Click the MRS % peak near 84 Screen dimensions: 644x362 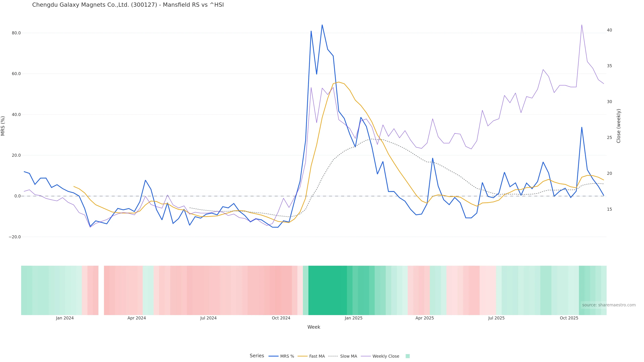pyautogui.click(x=322, y=25)
